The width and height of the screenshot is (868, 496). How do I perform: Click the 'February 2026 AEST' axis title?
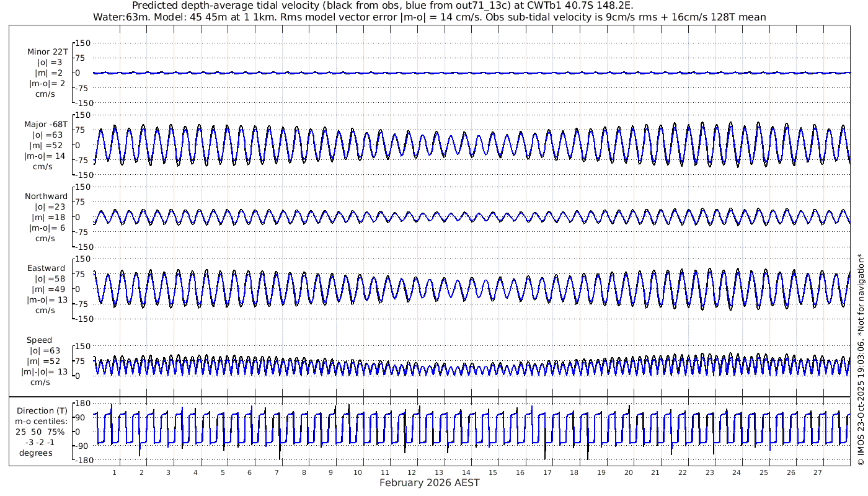click(x=429, y=483)
